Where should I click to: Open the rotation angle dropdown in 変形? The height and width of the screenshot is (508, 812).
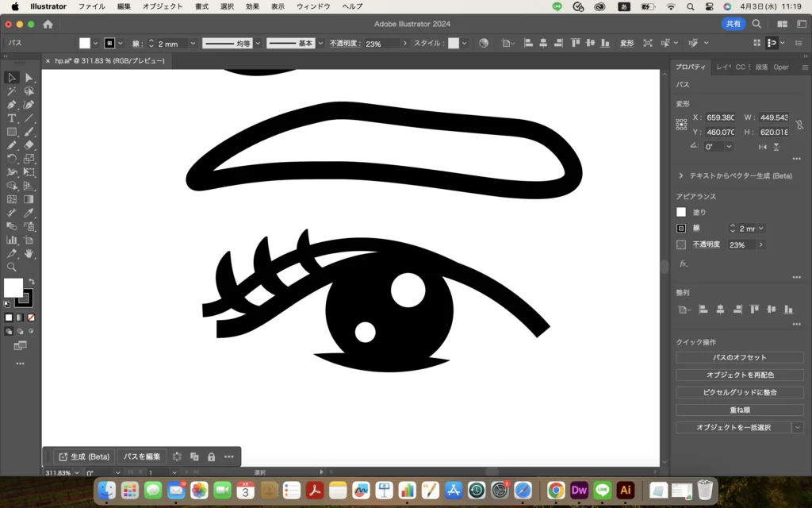(729, 147)
